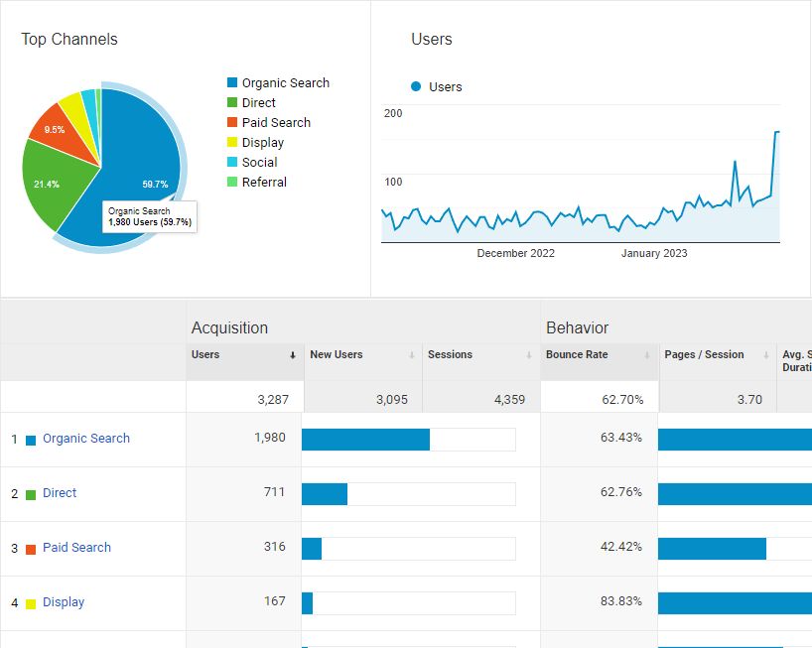The image size is (812, 648).
Task: Sort by Bounce Rate column arrow
Action: coord(647,355)
